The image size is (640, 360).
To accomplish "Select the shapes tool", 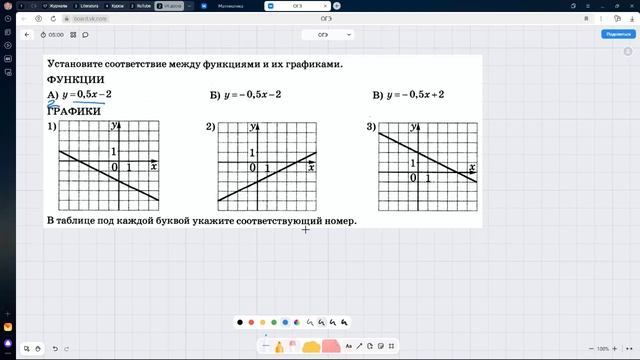I will pyautogui.click(x=370, y=346).
